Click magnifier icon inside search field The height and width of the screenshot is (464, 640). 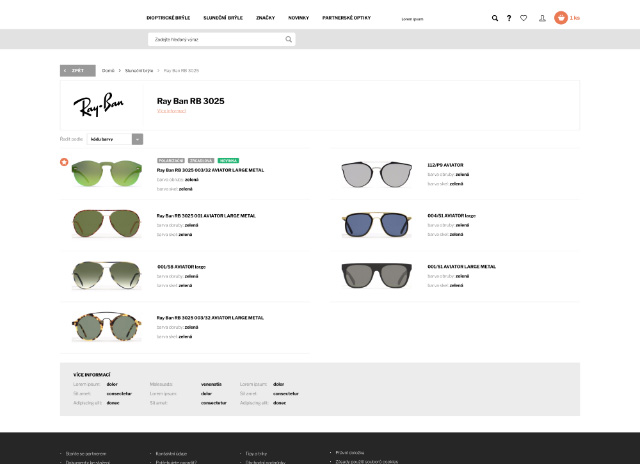pos(289,39)
